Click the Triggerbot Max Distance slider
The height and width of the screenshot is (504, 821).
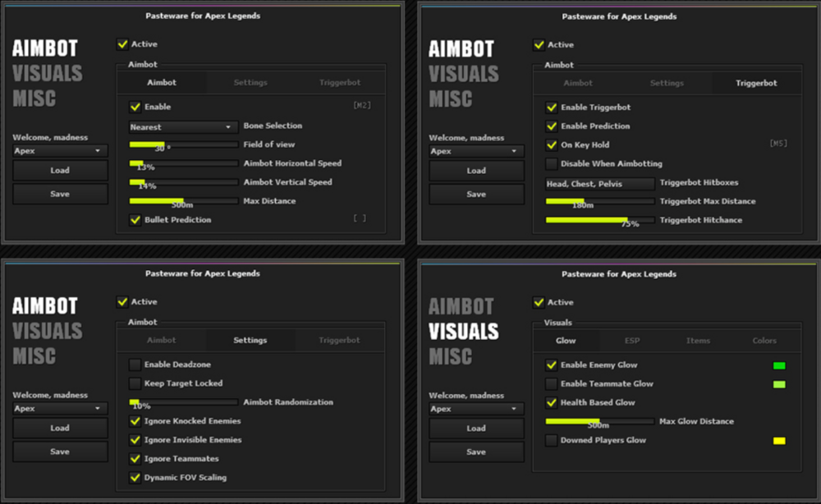click(599, 201)
